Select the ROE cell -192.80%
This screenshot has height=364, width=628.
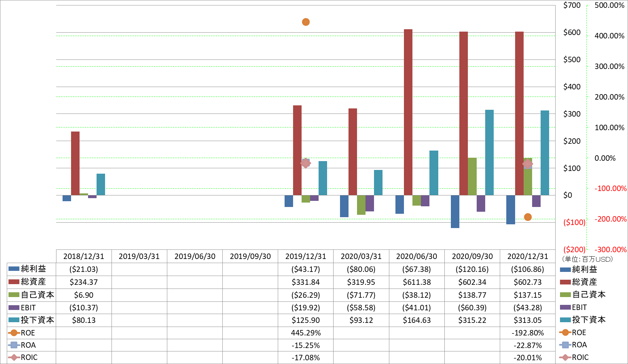(528, 333)
